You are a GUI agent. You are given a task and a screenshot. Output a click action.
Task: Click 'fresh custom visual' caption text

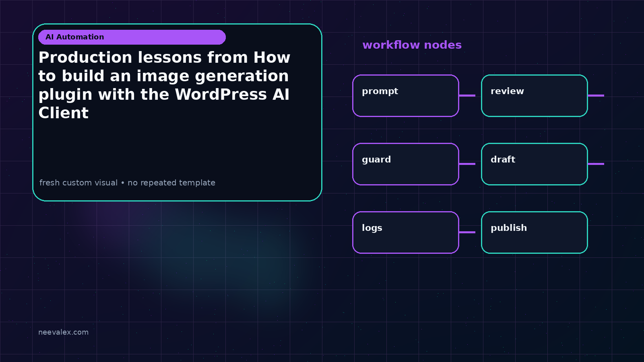pos(127,183)
